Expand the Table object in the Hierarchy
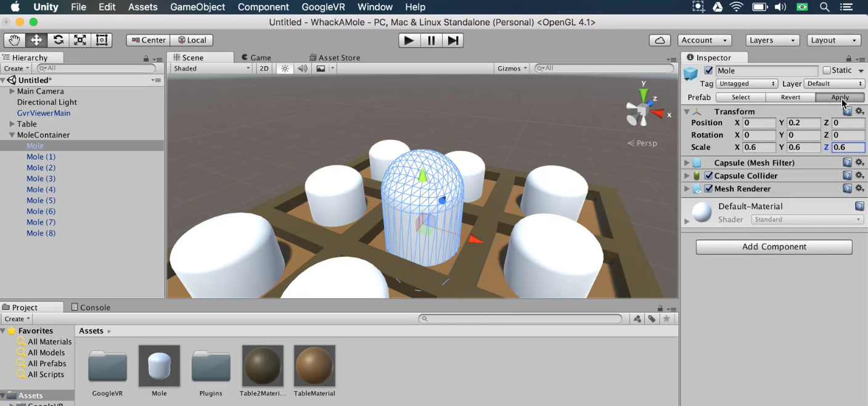 [11, 123]
